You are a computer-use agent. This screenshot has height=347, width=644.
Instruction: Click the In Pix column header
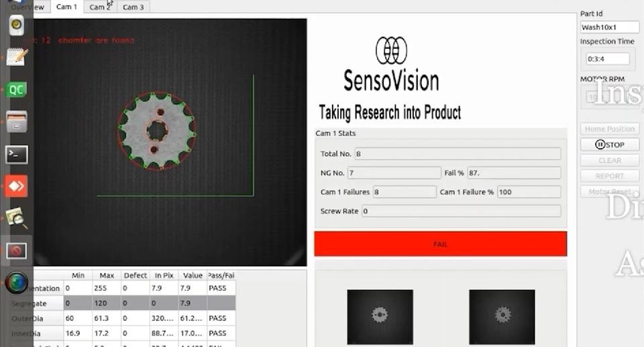164,275
